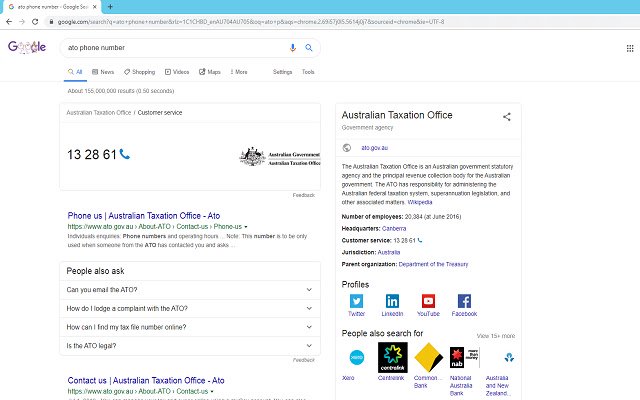Click the browser forward arrow
This screenshot has width=640, height=400.
[22, 22]
